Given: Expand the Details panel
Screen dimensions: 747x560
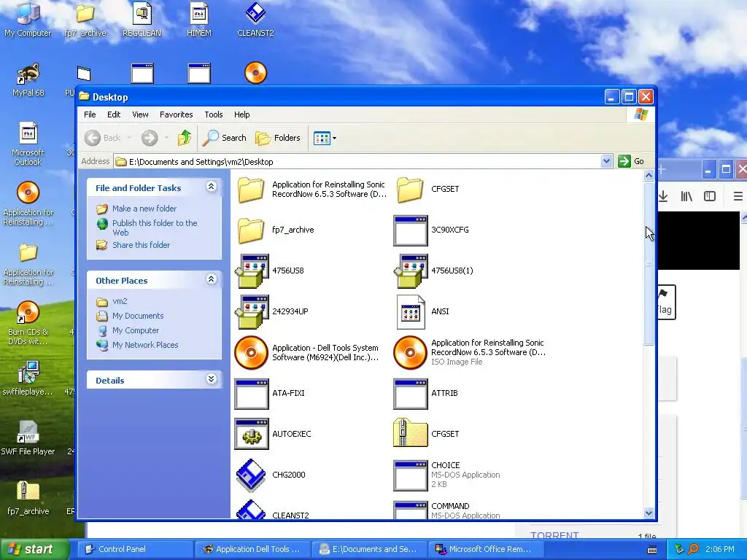Looking at the screenshot, I should click(x=211, y=379).
